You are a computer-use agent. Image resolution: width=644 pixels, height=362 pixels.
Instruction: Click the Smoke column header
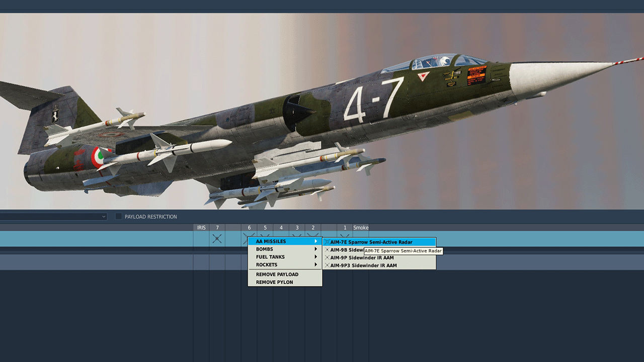361,228
